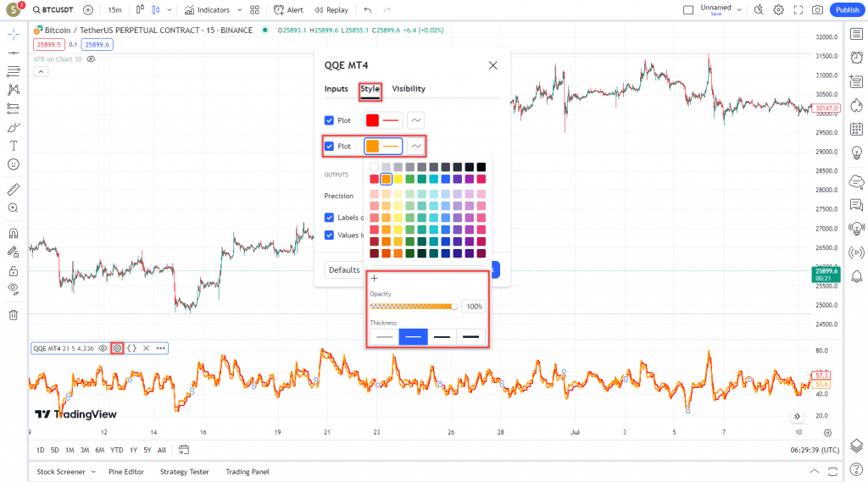Add custom color with plus button
The width and height of the screenshot is (868, 482).
click(x=374, y=279)
